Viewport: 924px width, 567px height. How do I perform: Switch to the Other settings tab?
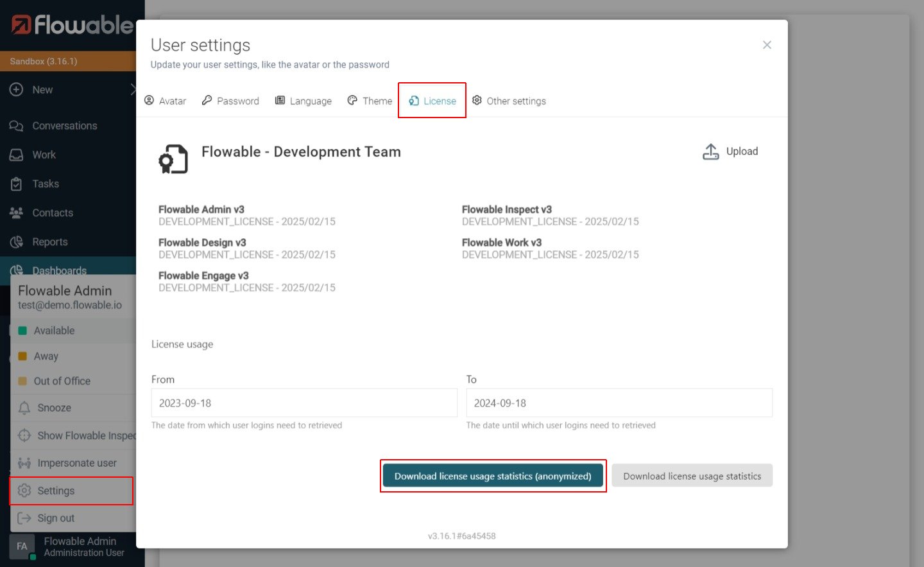[x=509, y=101]
